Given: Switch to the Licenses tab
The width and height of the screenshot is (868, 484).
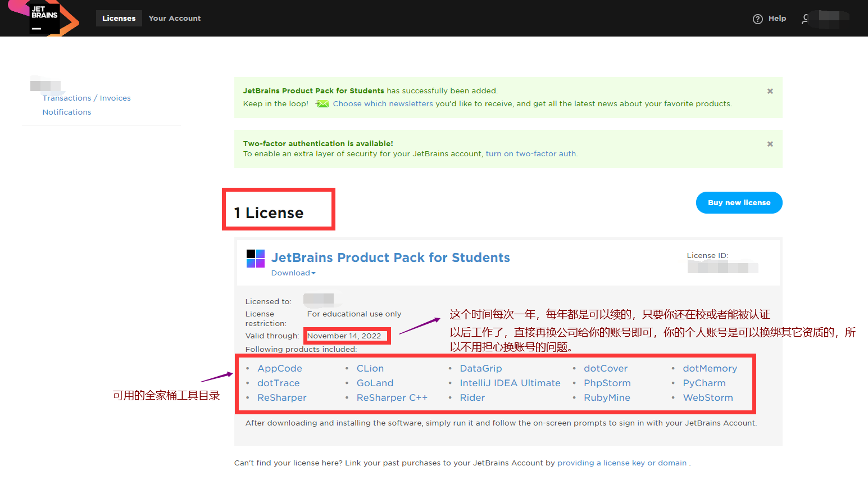Looking at the screenshot, I should (119, 18).
